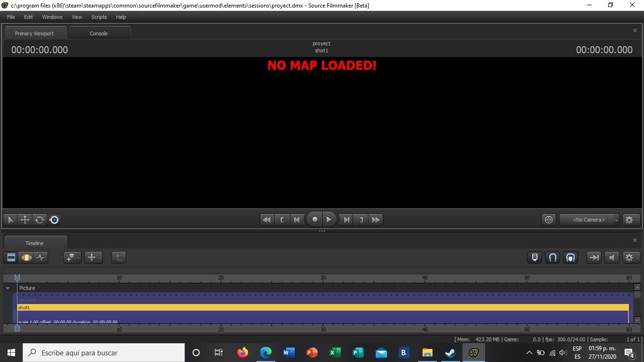The height and width of the screenshot is (362, 644).
Task: Switch to the Motion Editor mode
Action: (x=26, y=257)
